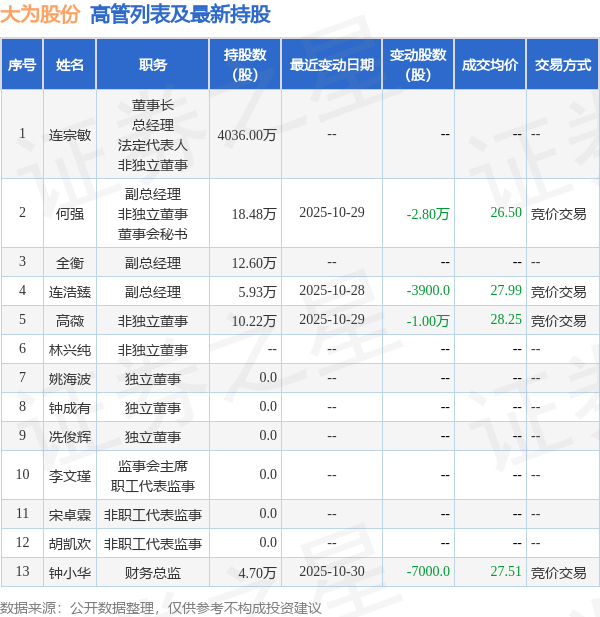The image size is (600, 617).
Task: Select the 变动股数(股) column header
Action: click(418, 65)
